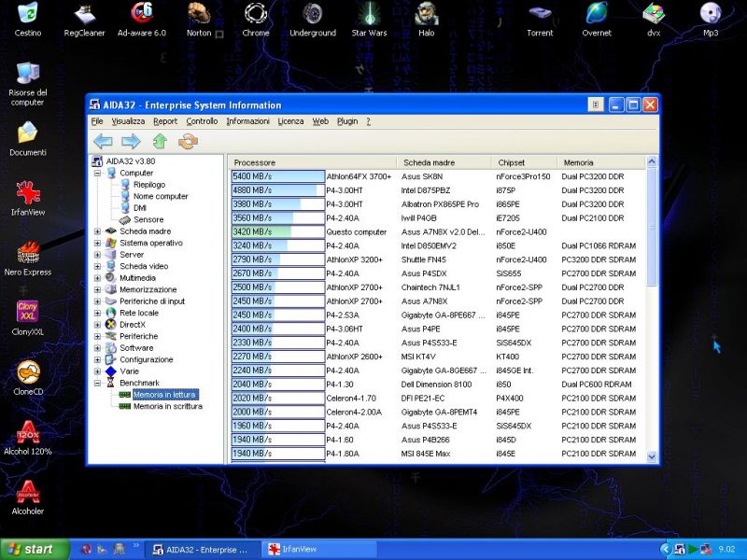747x560 pixels.
Task: Open the Report menu
Action: coord(165,121)
